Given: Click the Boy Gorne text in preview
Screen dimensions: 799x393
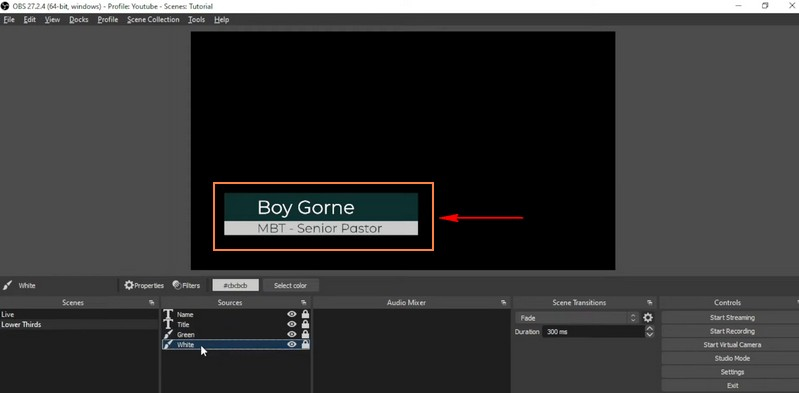Looking at the screenshot, I should [306, 207].
